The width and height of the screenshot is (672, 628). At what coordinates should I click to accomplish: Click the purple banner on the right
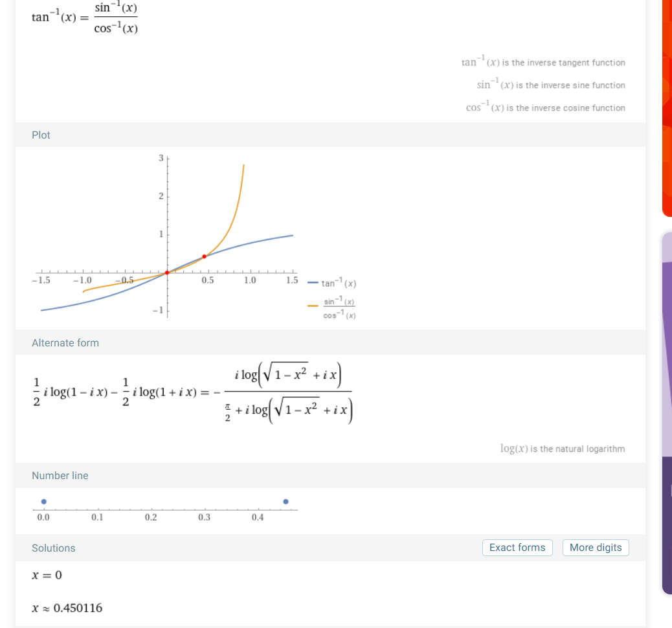(667, 414)
